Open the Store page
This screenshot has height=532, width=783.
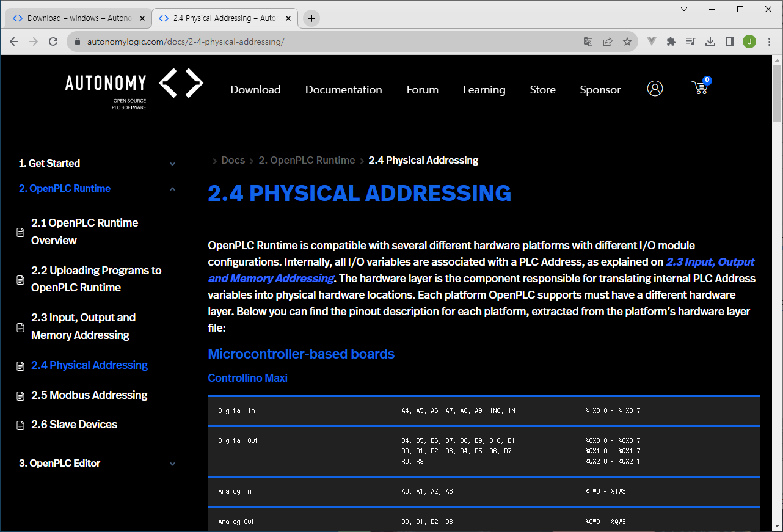tap(542, 89)
